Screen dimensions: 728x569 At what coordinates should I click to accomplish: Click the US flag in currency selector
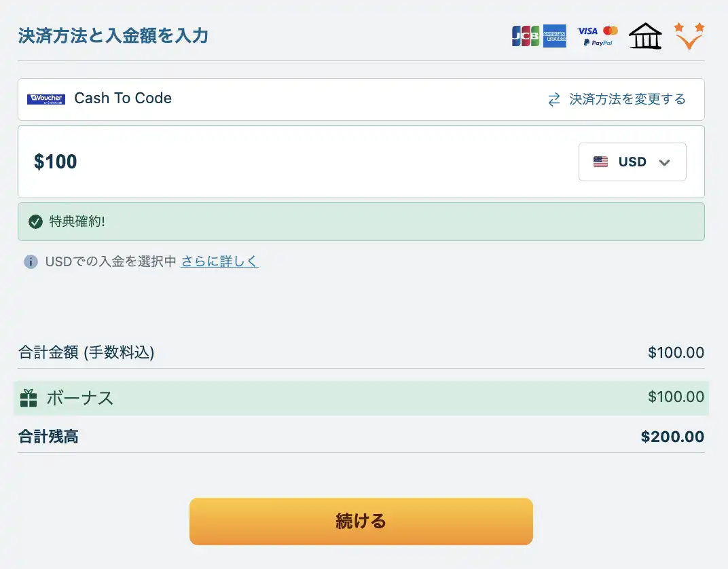click(x=600, y=162)
